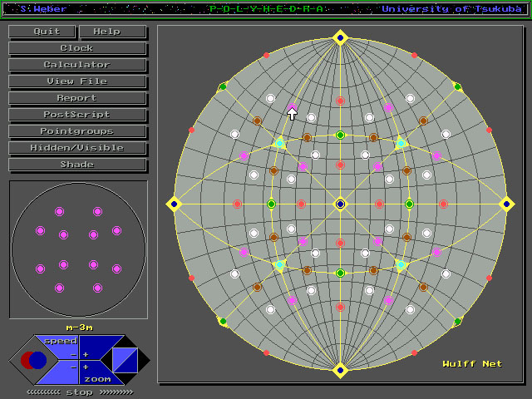532x399 pixels.
Task: Click the green rim pole at upper-left of net
Action: [x=223, y=86]
